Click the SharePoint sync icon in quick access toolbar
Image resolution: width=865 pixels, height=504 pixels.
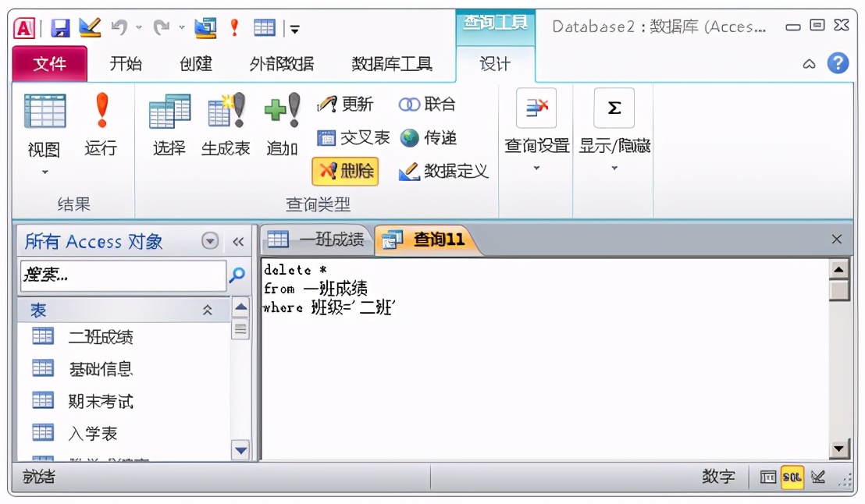coord(205,27)
